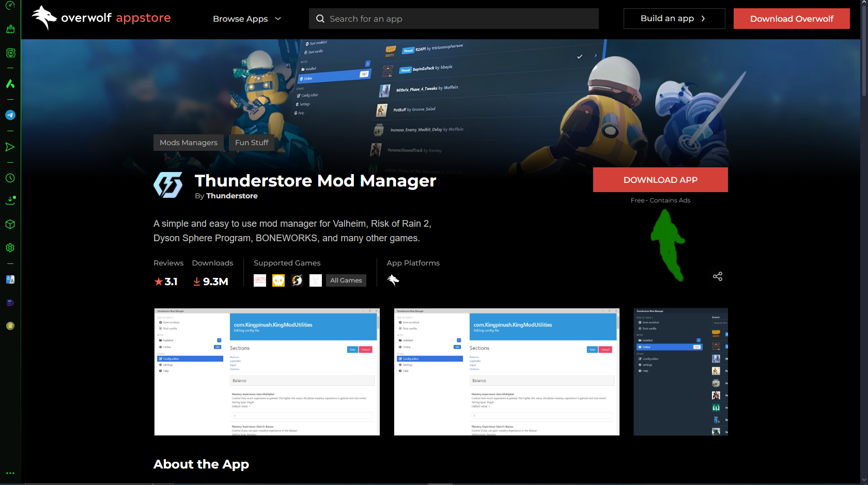The width and height of the screenshot is (868, 485).
Task: Expand the Browse Apps dropdown
Action: click(x=247, y=19)
